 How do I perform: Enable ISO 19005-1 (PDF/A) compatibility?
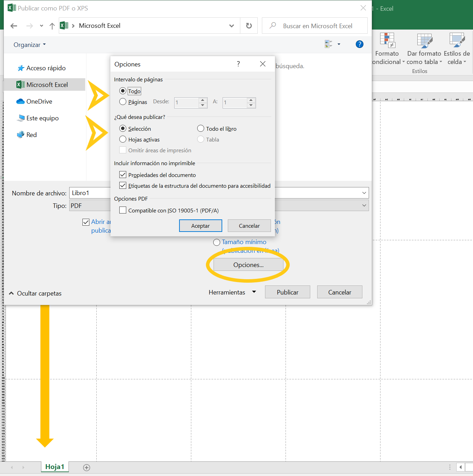click(123, 210)
